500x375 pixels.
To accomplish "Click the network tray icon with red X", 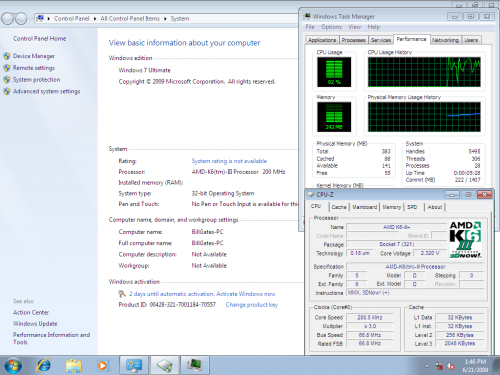I will (439, 366).
